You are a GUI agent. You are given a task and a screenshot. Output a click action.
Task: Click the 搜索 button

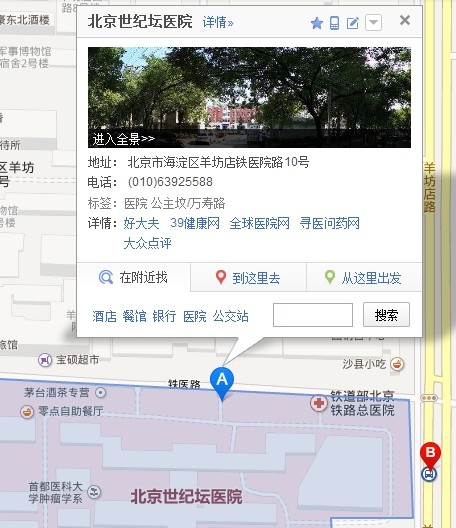[x=386, y=315]
